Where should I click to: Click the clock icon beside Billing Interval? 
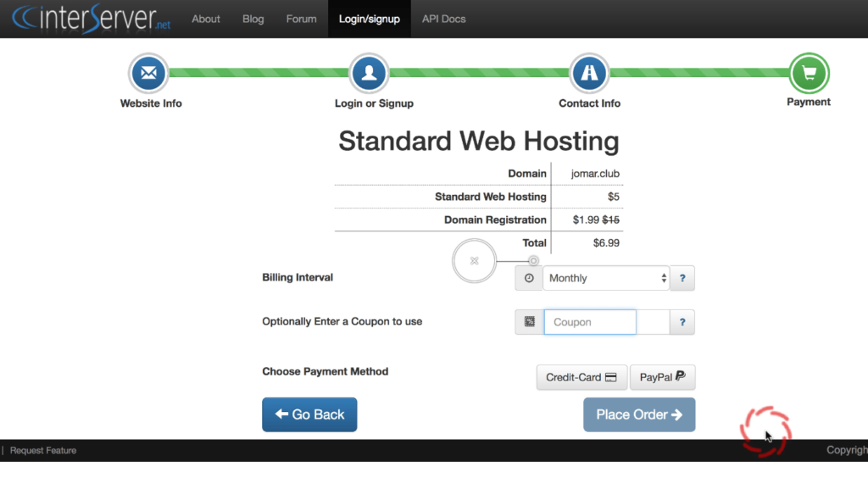click(x=529, y=278)
